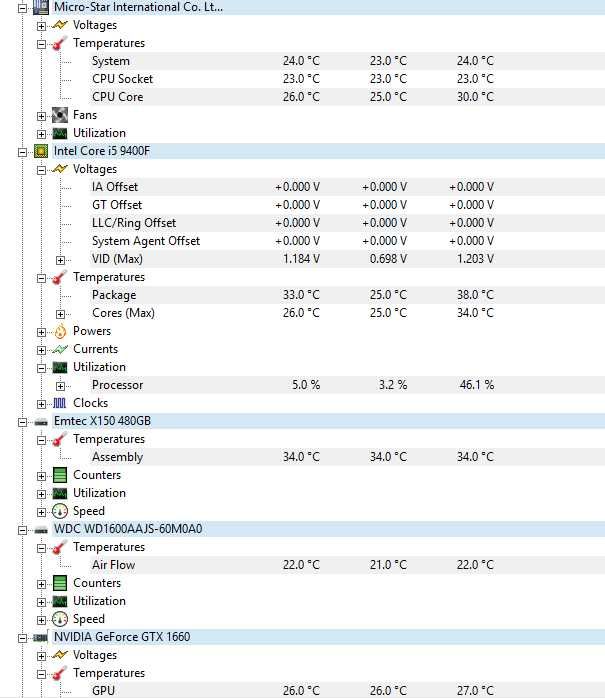Image resolution: width=605 pixels, height=698 pixels.
Task: Collapse Temperatures under Micro-Star International
Action: click(41, 44)
